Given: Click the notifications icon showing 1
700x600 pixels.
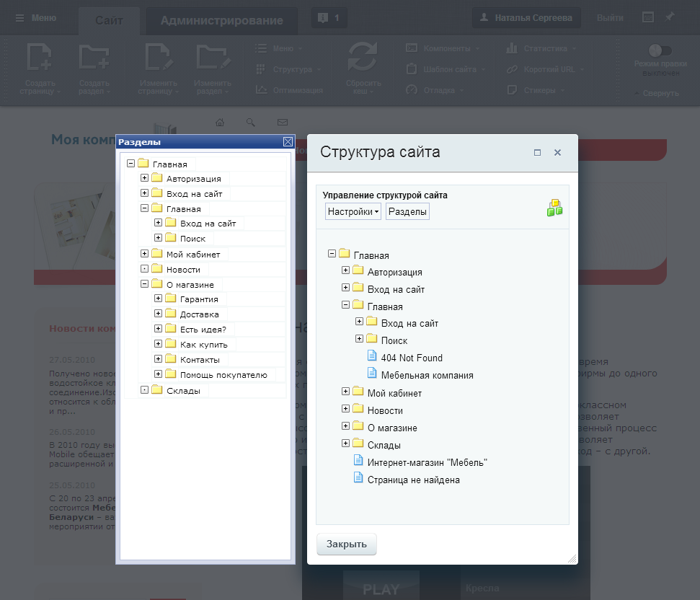Looking at the screenshot, I should [x=329, y=18].
